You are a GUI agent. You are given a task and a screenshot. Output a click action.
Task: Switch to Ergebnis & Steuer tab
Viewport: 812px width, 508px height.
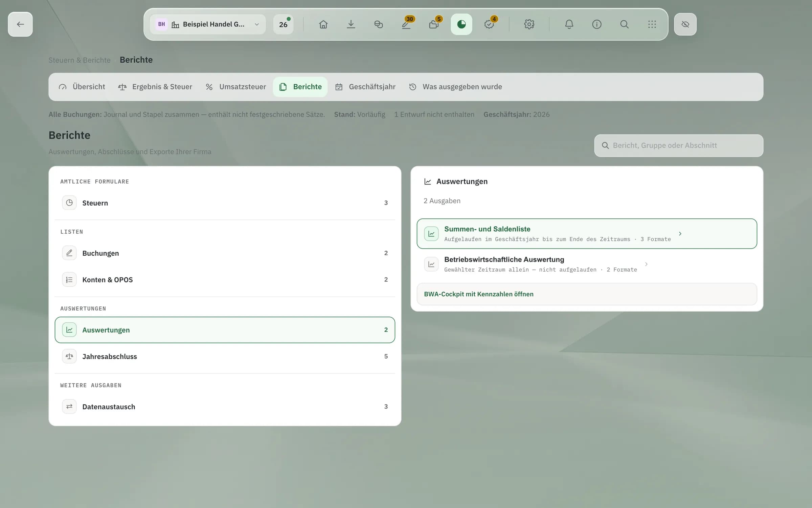[x=155, y=87]
